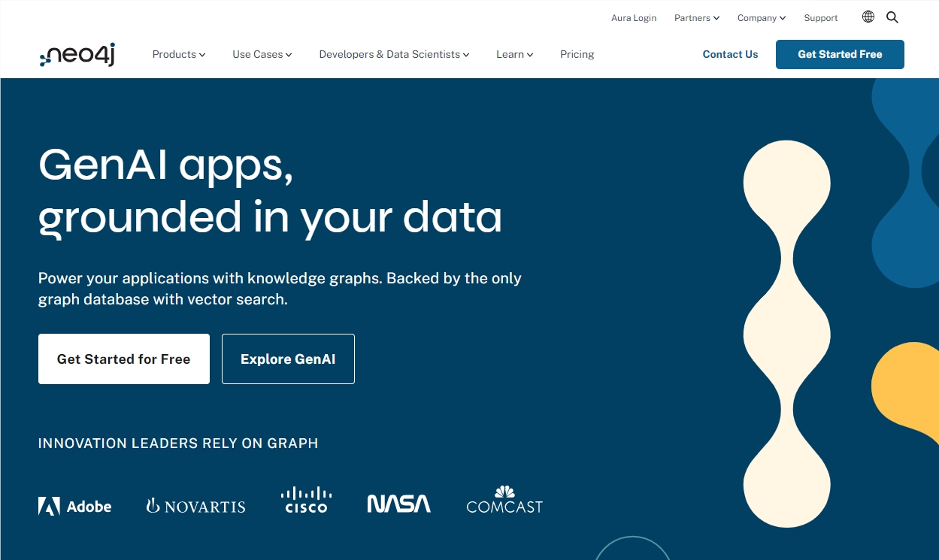Click the Neo4j logo in header
Image resolution: width=939 pixels, height=560 pixels.
pos(77,55)
